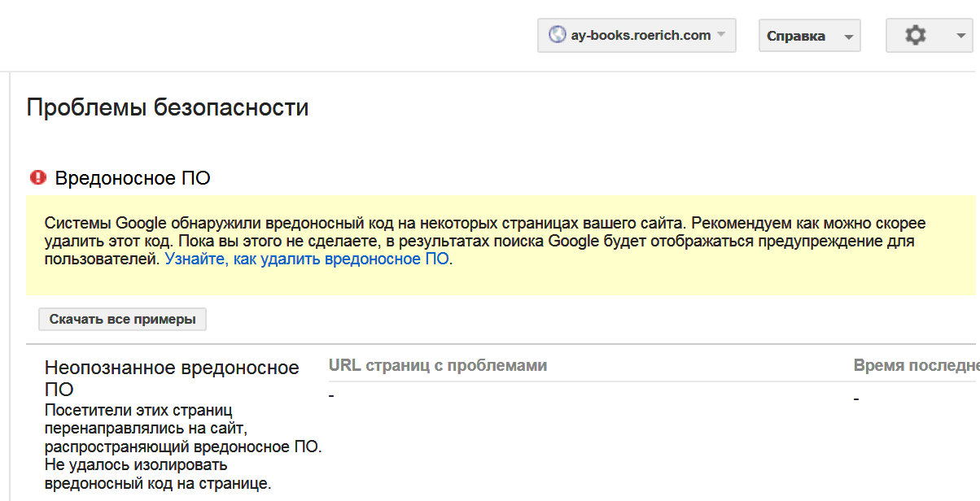The height and width of the screenshot is (501, 980).
Task: Follow the Узнайте, как удалить вредоносное ПО link
Action: tap(307, 259)
